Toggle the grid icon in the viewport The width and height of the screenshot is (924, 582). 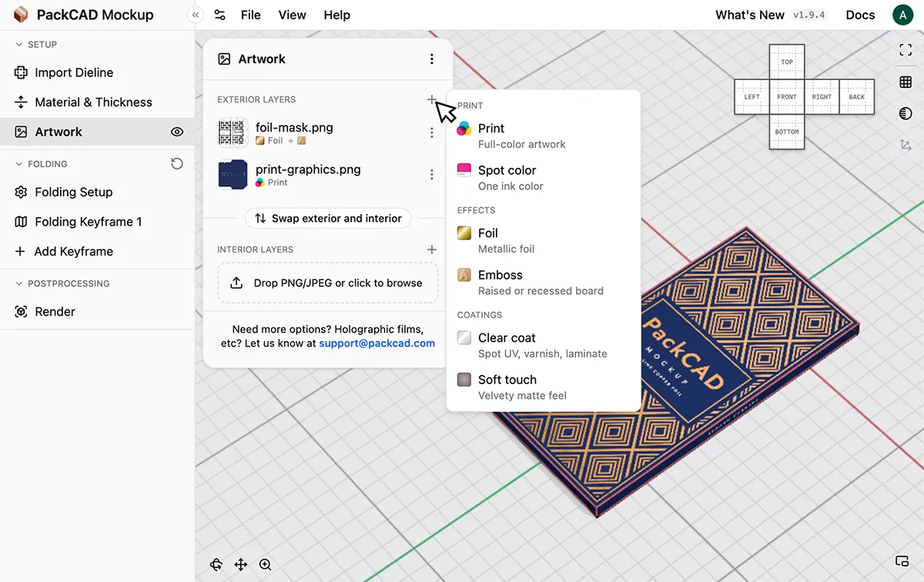[906, 82]
